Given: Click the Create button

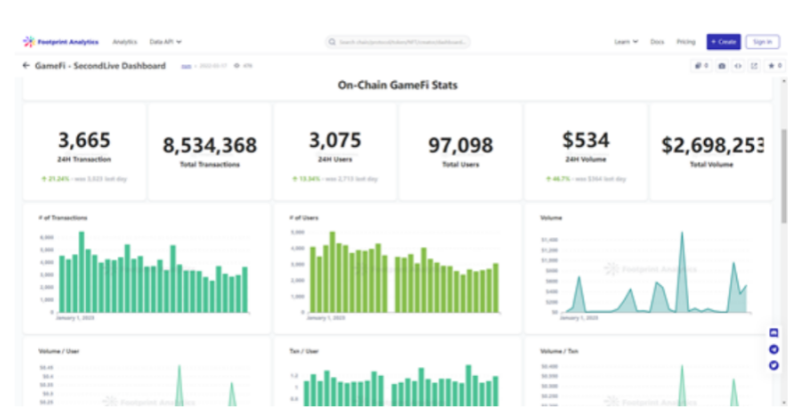Looking at the screenshot, I should (x=723, y=42).
